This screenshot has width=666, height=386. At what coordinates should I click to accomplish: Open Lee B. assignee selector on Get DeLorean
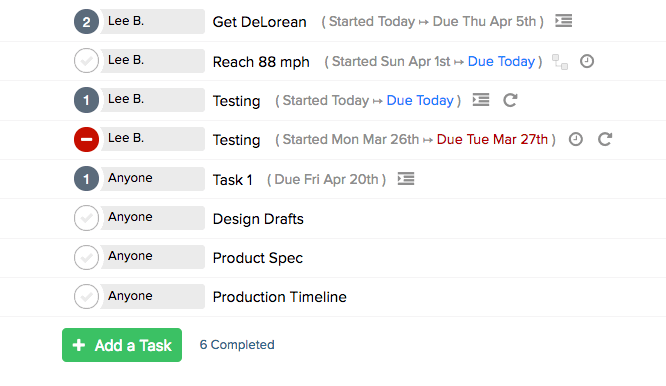point(153,22)
